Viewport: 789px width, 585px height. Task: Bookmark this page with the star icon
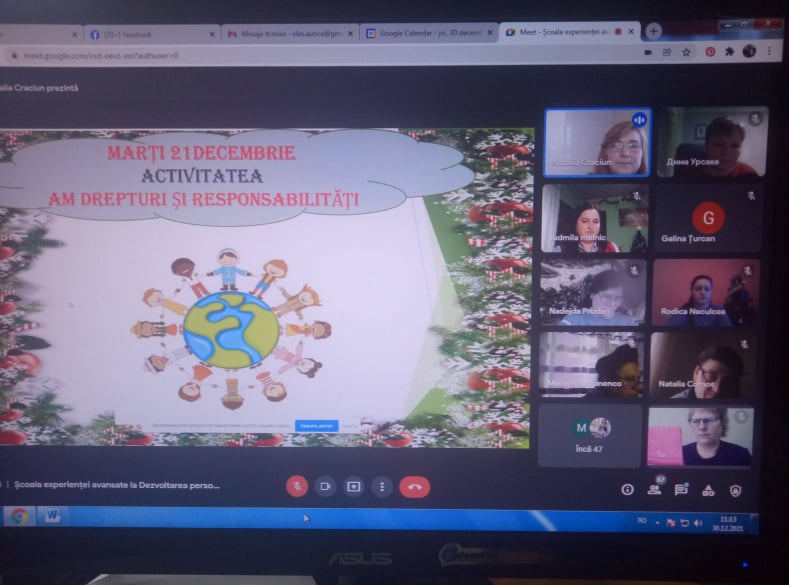686,52
